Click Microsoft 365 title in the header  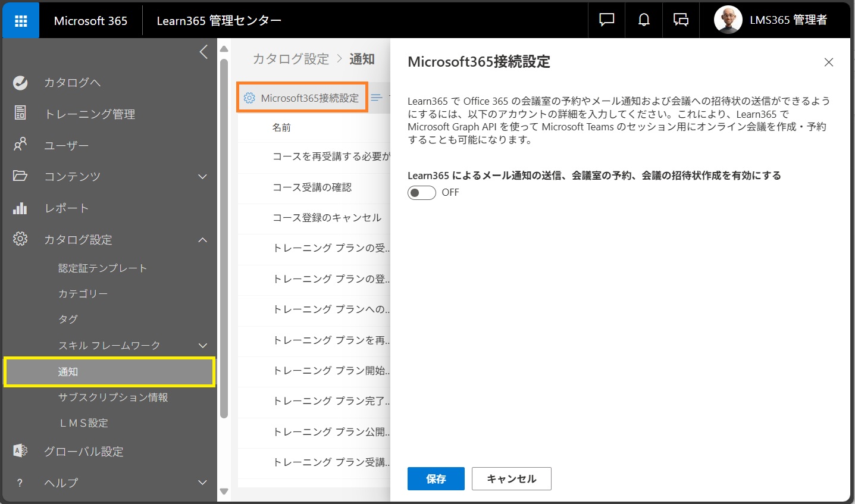pos(90,21)
